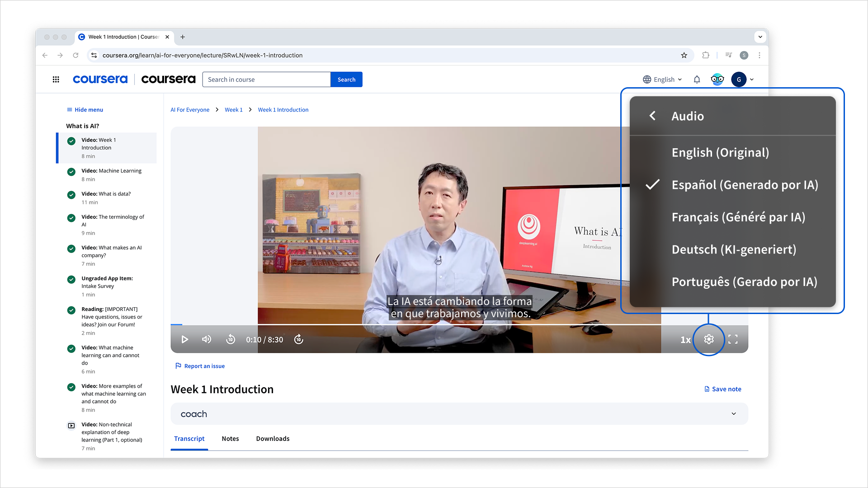This screenshot has width=868, height=488.
Task: Rewind the video 10 seconds
Action: pos(231,339)
